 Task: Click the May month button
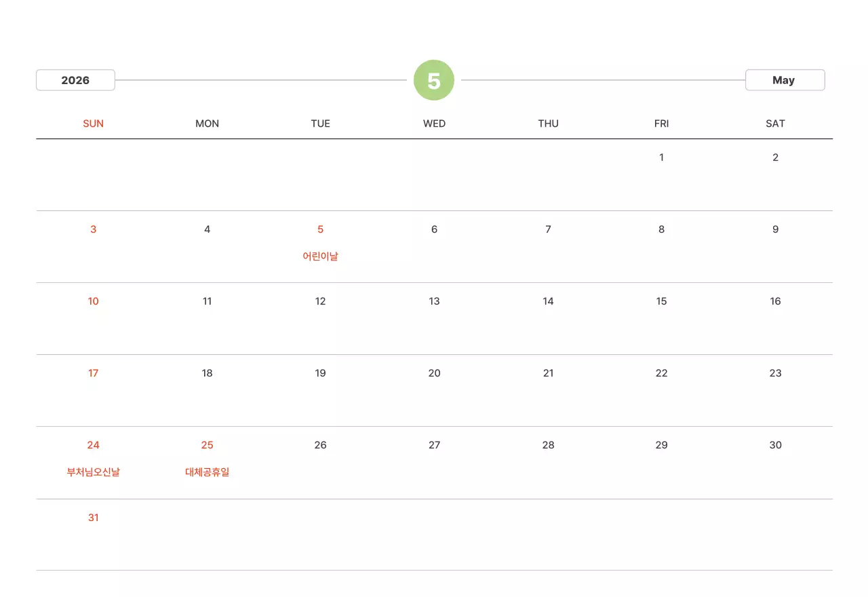(785, 80)
